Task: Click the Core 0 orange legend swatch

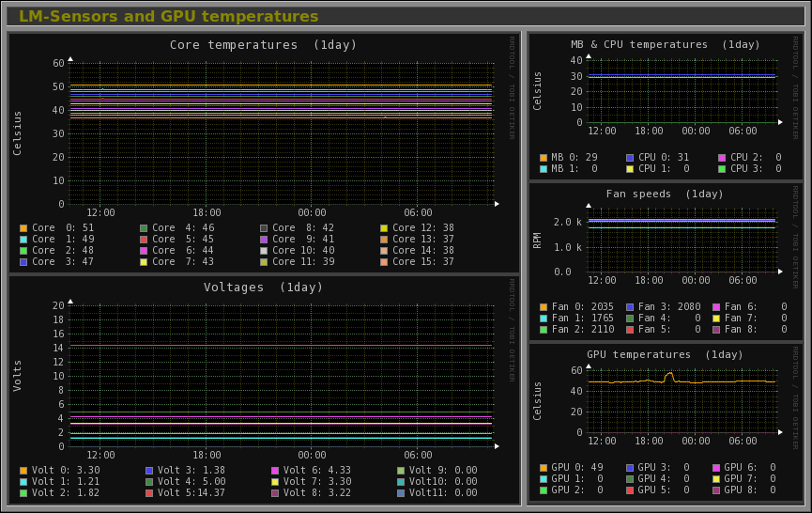Action: [x=23, y=228]
